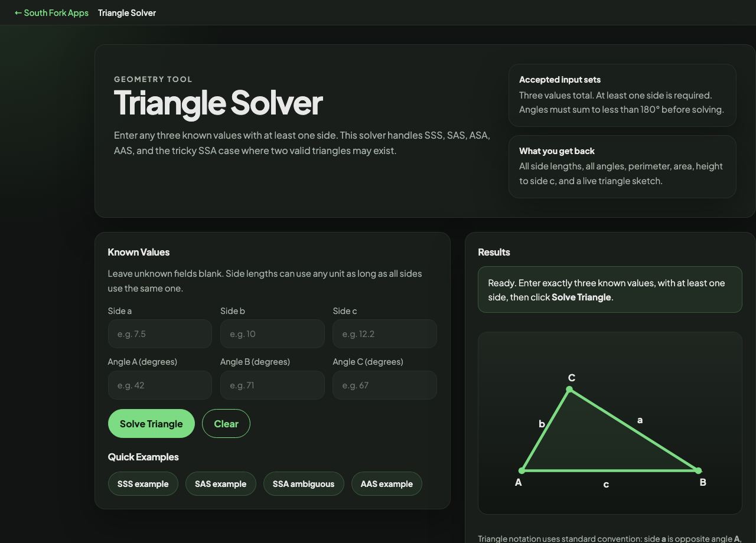This screenshot has height=543, width=756.
Task: Focus the Side b input field
Action: [272, 333]
